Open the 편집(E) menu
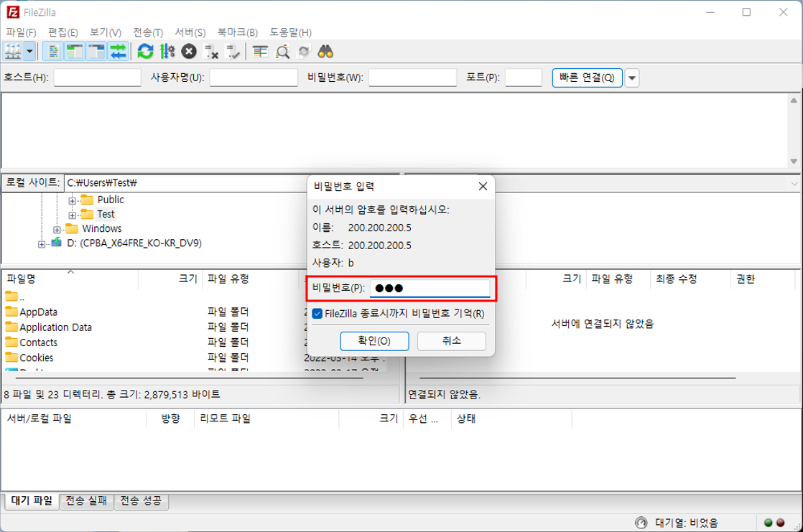Image resolution: width=803 pixels, height=532 pixels. point(63,32)
